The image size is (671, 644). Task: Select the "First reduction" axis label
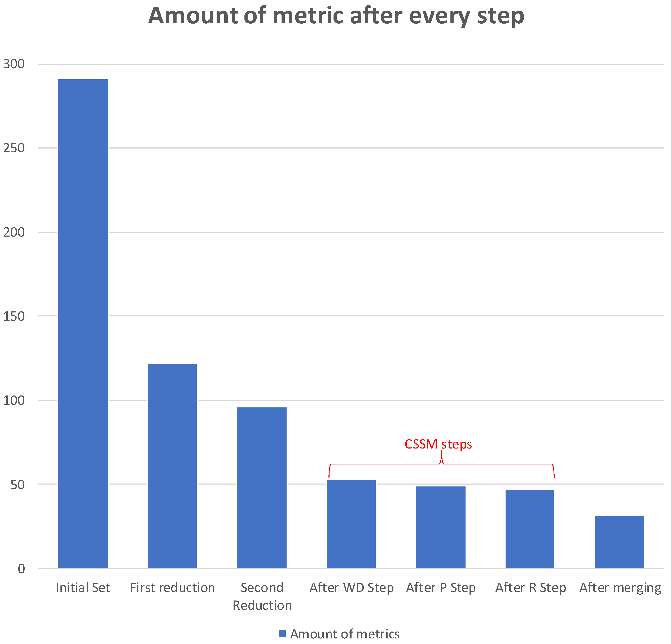(172, 588)
